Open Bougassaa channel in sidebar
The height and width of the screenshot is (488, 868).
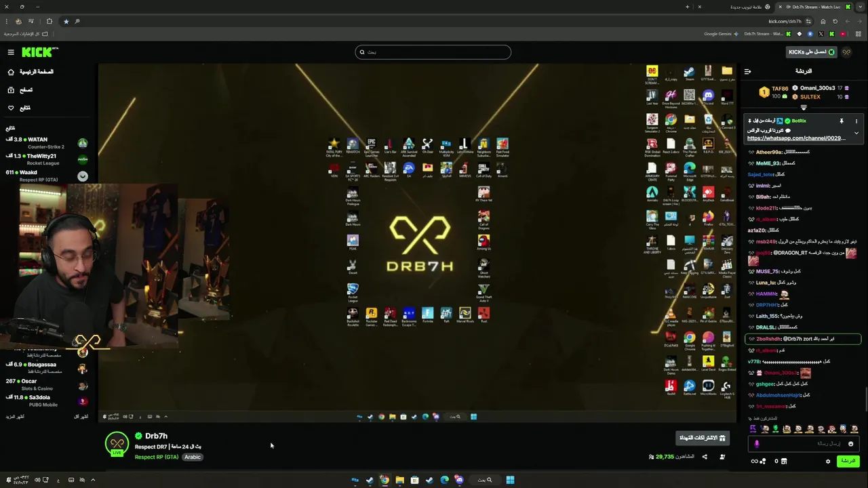coord(47,367)
